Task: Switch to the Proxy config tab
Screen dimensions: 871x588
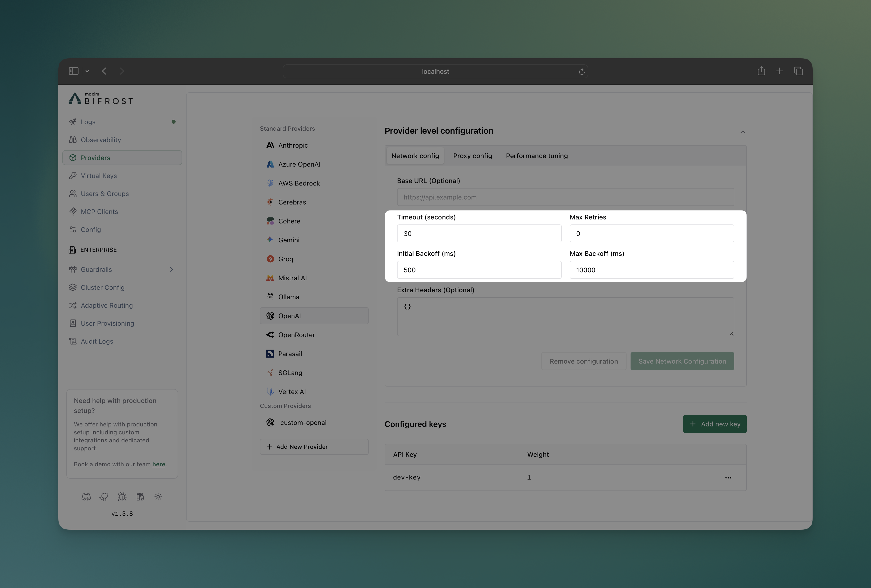Action: 472,156
